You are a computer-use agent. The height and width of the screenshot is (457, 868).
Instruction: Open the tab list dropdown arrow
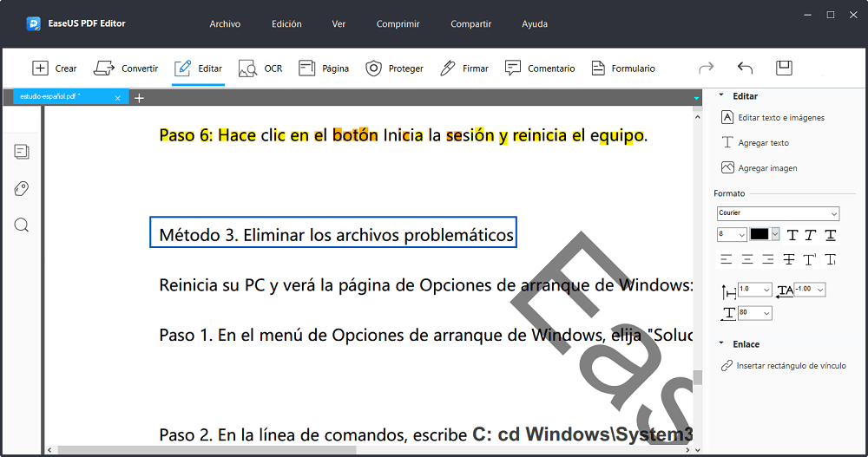[696, 98]
